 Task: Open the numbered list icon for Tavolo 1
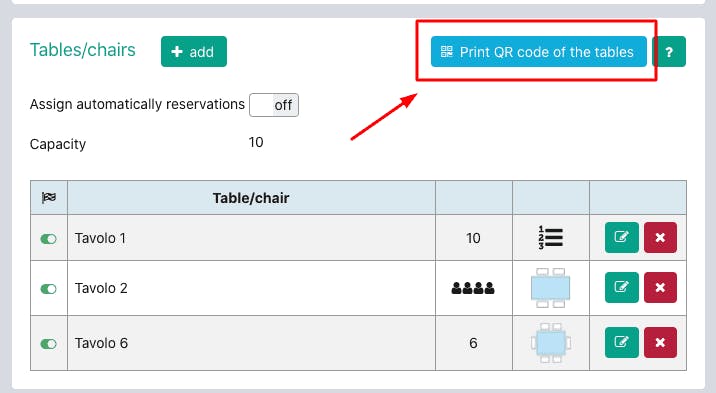coord(550,237)
